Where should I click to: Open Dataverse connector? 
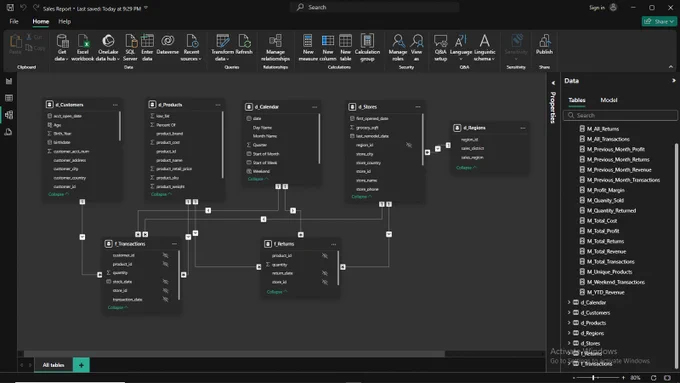coord(167,45)
